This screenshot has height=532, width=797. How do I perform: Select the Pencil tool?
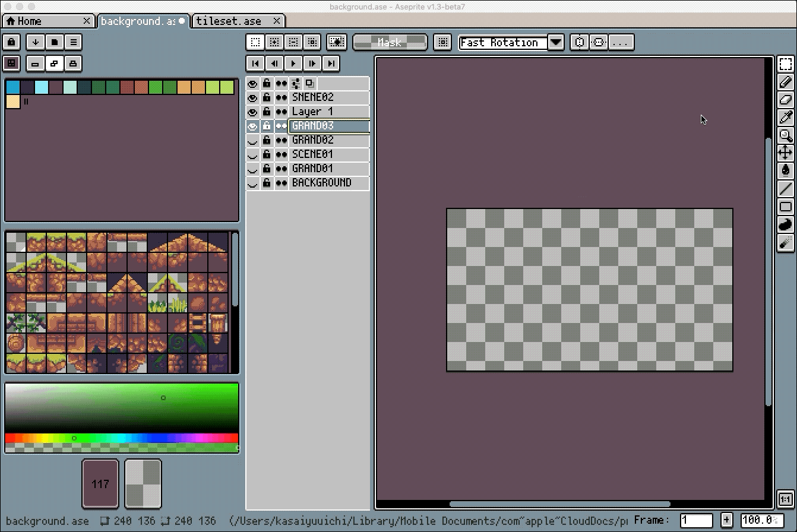click(x=786, y=82)
